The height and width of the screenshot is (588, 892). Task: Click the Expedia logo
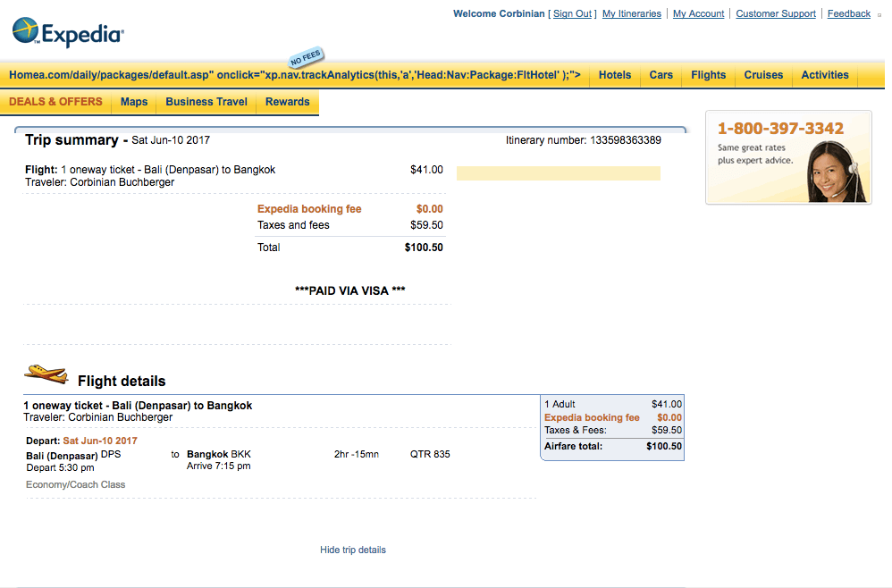[x=68, y=32]
